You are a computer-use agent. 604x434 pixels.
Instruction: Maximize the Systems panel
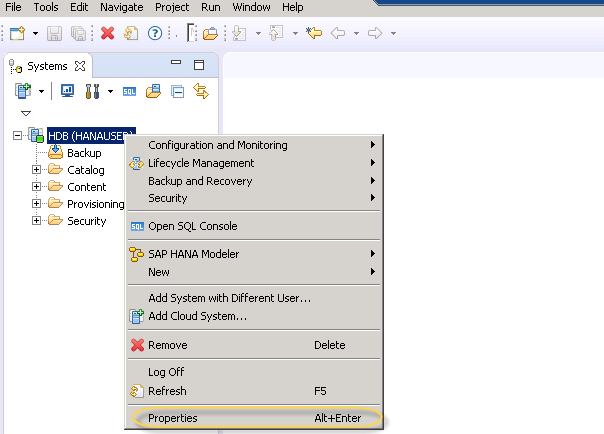pyautogui.click(x=199, y=65)
